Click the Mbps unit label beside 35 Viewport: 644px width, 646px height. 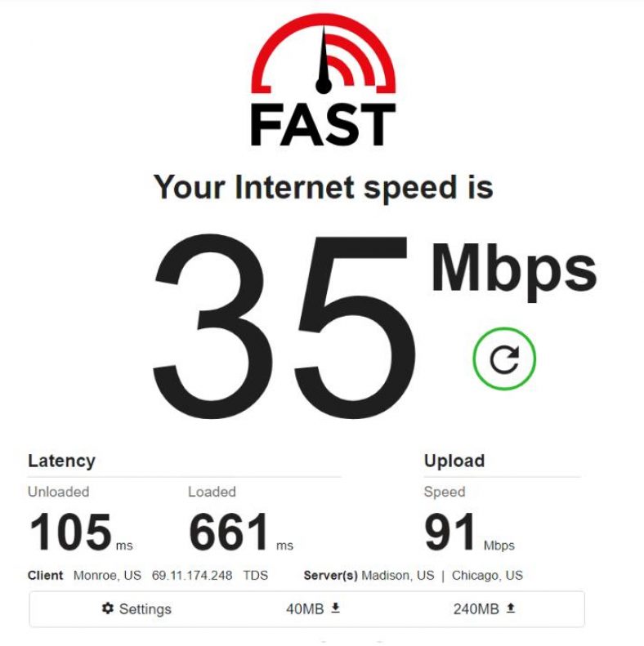click(x=514, y=272)
